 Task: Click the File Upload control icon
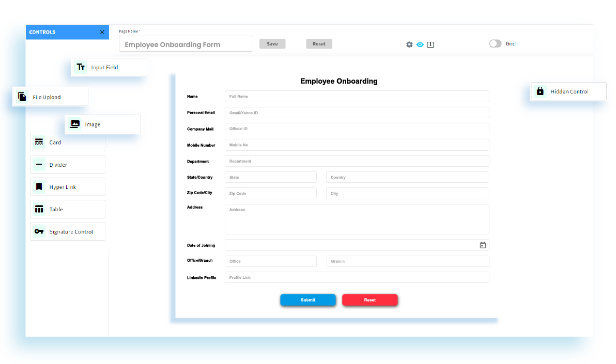click(22, 97)
